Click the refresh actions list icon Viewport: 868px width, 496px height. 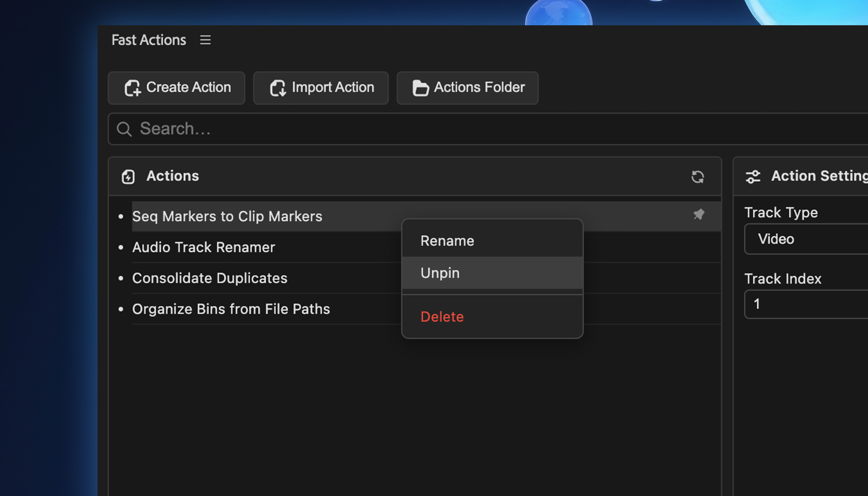coord(697,177)
